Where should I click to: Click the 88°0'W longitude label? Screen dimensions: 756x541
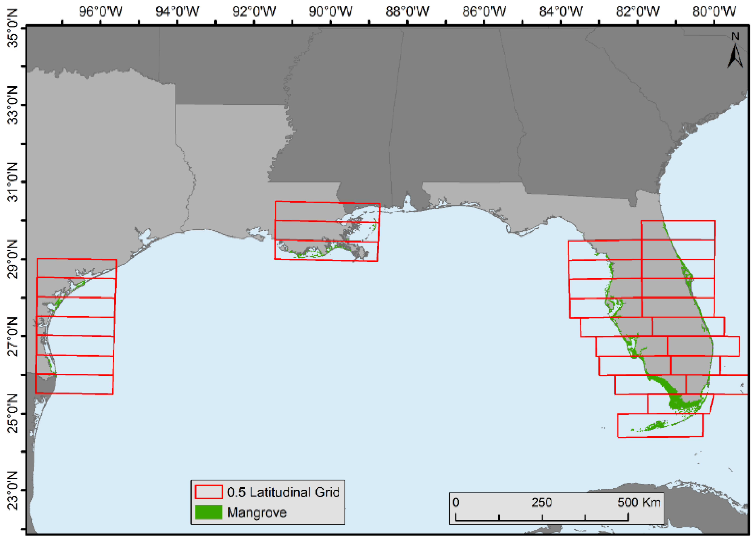point(407,12)
